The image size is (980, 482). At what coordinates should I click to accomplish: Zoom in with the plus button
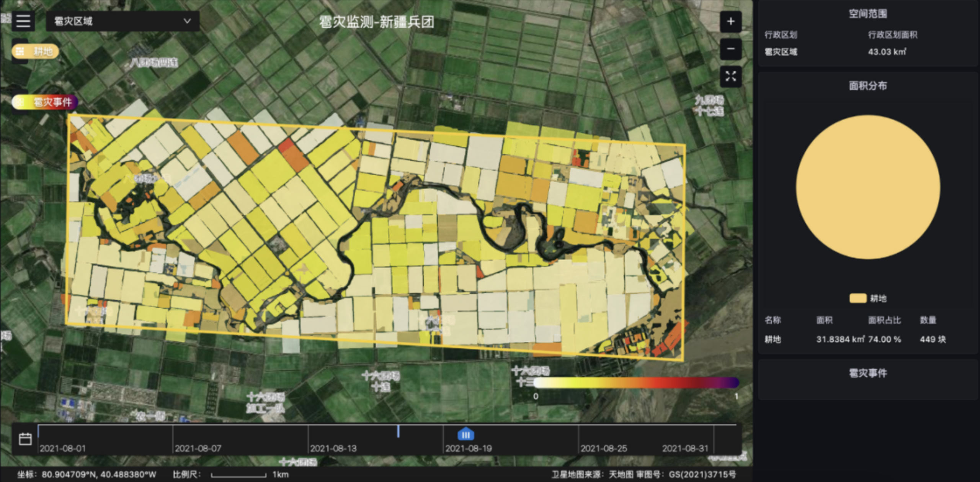(x=730, y=21)
